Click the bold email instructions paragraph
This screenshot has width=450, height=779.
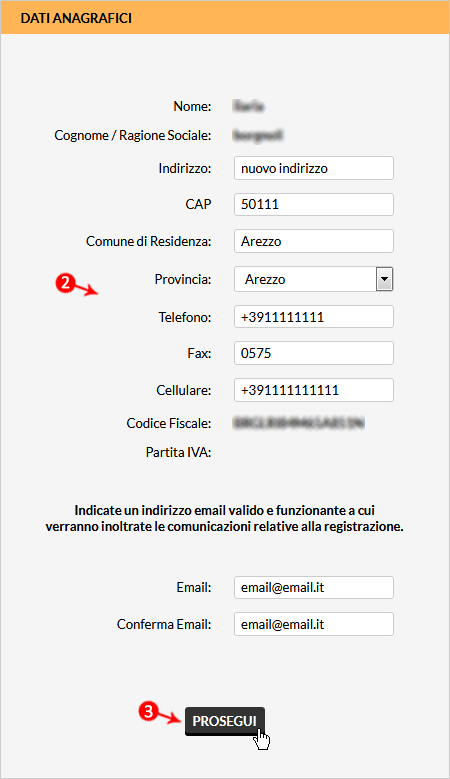point(225,518)
